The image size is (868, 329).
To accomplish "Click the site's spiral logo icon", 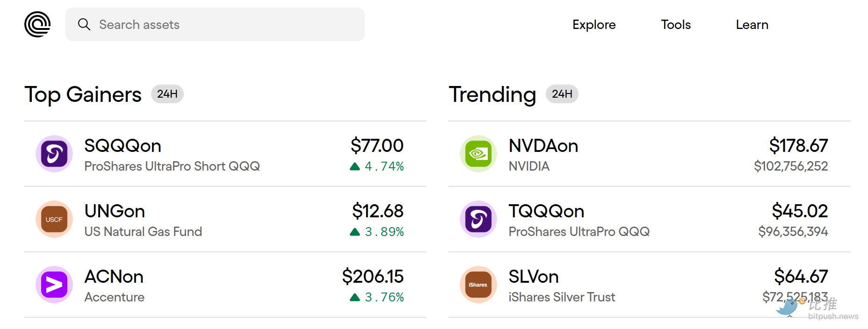I will (x=37, y=24).
